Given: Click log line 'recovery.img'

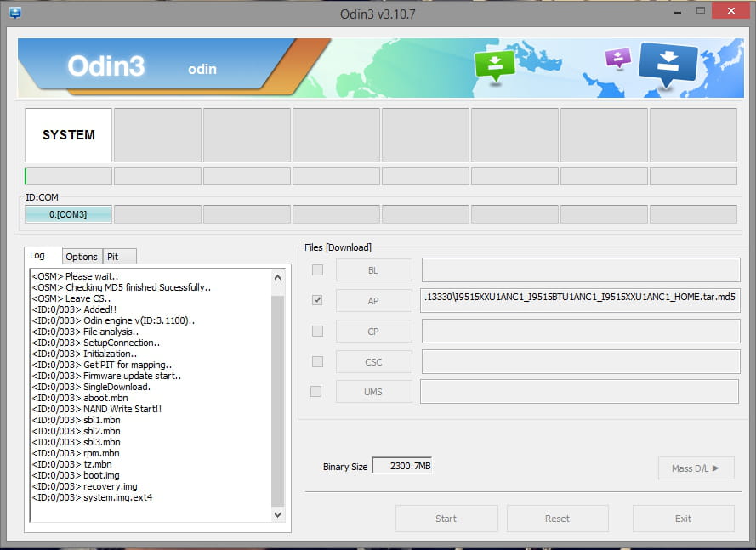Looking at the screenshot, I should point(85,486).
